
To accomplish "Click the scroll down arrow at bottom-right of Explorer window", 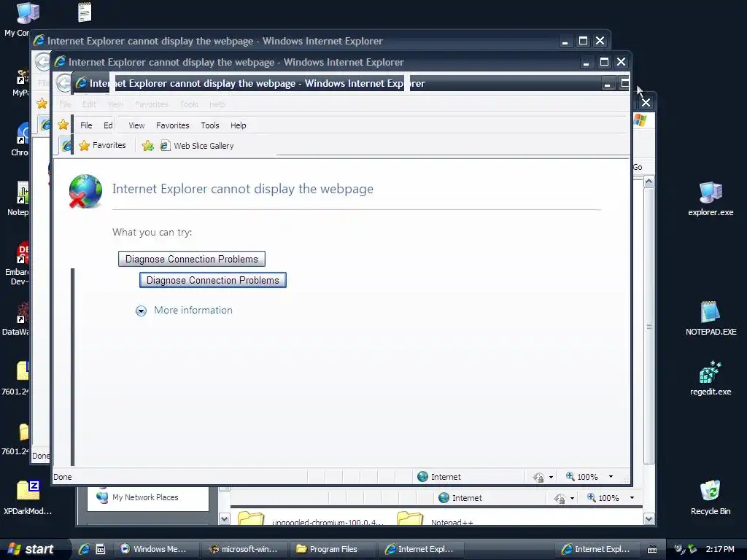I will [649, 518].
